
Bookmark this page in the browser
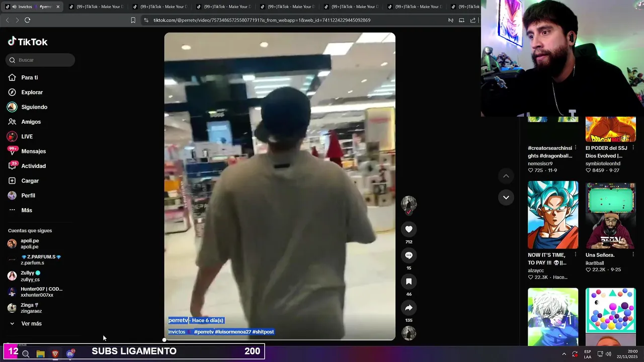133,20
